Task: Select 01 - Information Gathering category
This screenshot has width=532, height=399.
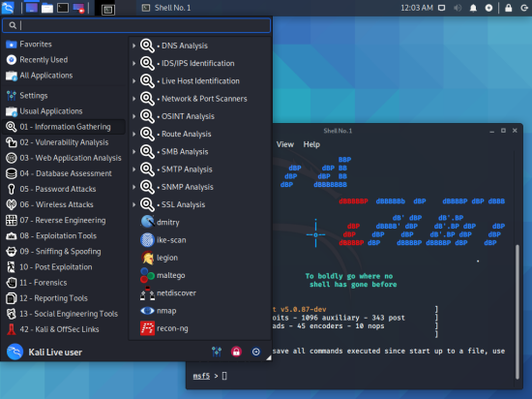Action: pyautogui.click(x=64, y=127)
